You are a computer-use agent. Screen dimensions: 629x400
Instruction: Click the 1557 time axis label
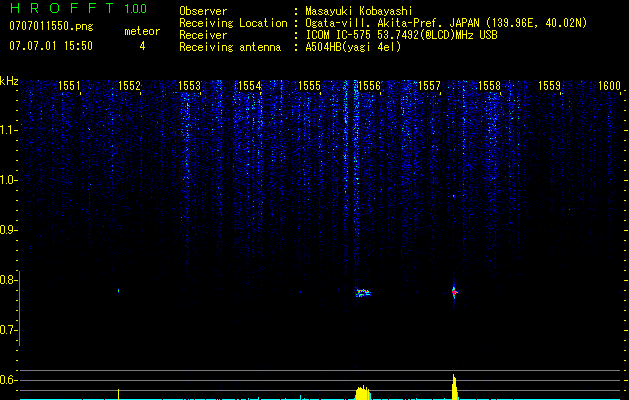coord(429,86)
